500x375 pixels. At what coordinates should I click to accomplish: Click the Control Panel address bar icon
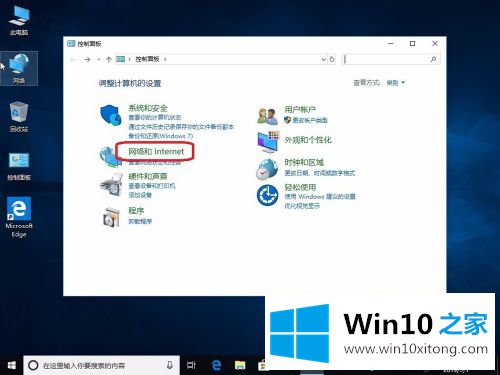(x=120, y=59)
